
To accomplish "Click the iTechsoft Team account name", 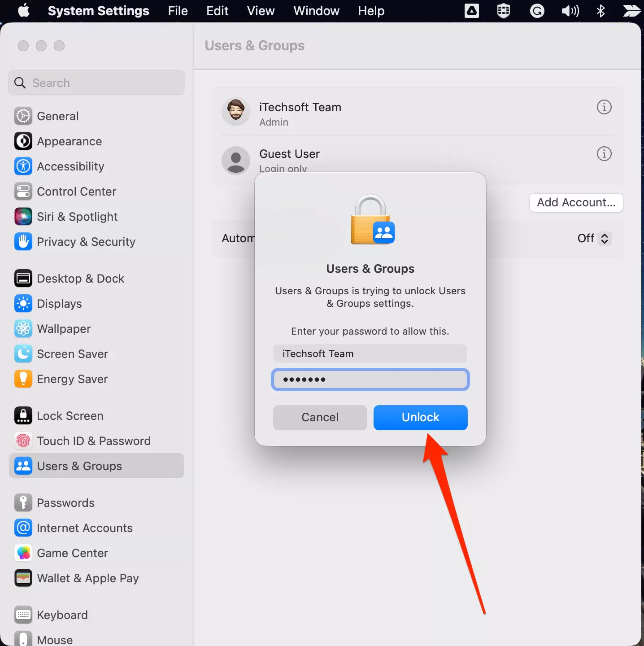I will (300, 107).
